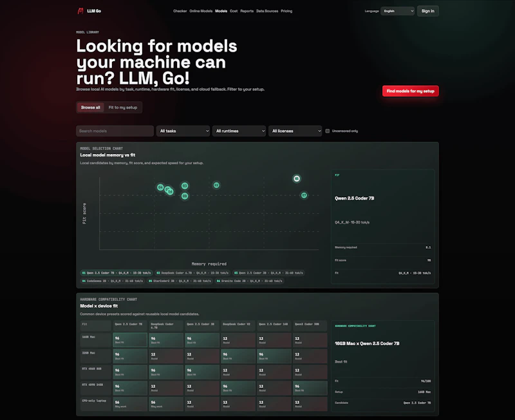
Task: Select scatter point 04 on the chart
Action: [160, 187]
